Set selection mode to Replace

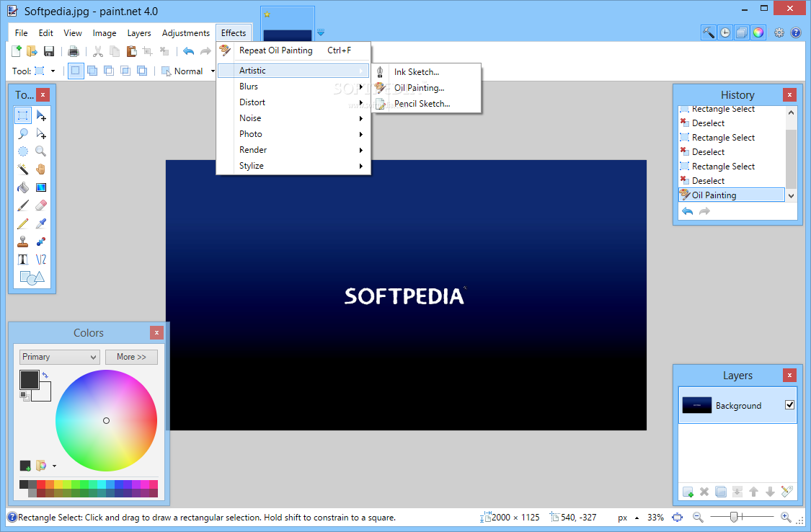click(x=76, y=71)
